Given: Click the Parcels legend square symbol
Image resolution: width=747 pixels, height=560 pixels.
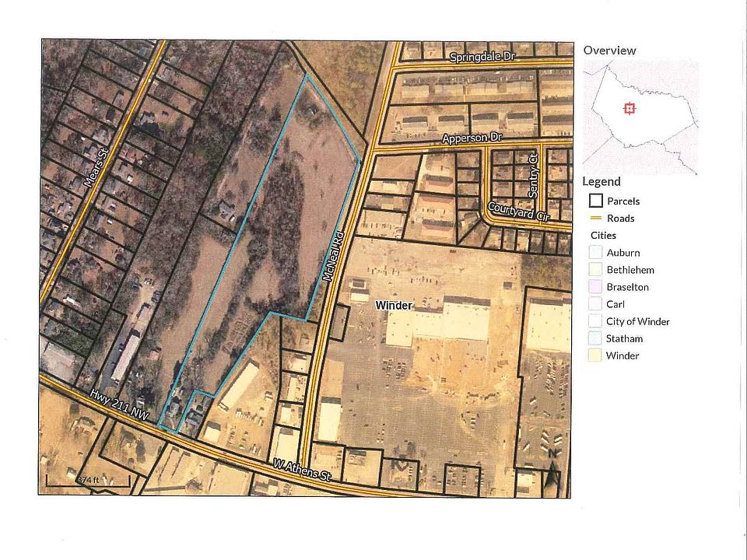Looking at the screenshot, I should pyautogui.click(x=595, y=201).
